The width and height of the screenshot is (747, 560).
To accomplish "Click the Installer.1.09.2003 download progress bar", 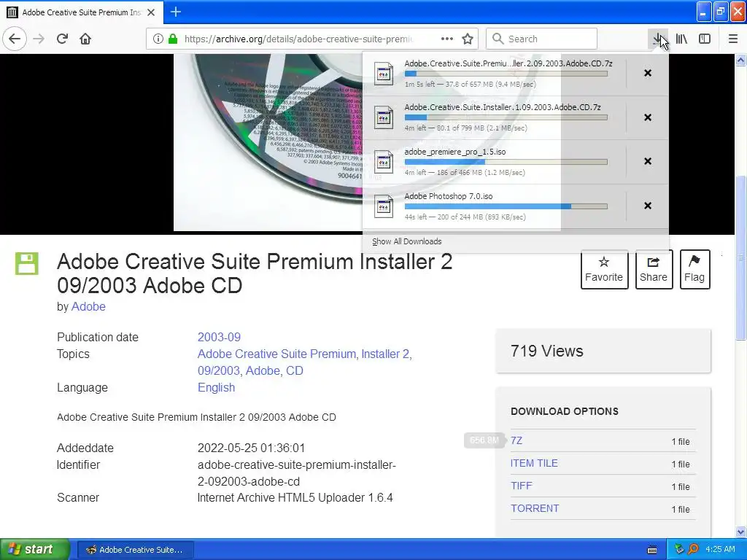I will click(x=506, y=117).
